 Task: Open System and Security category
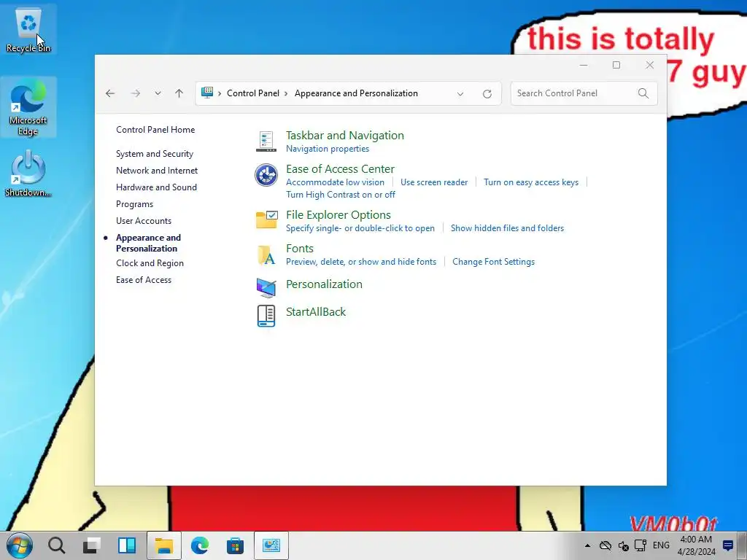point(155,154)
